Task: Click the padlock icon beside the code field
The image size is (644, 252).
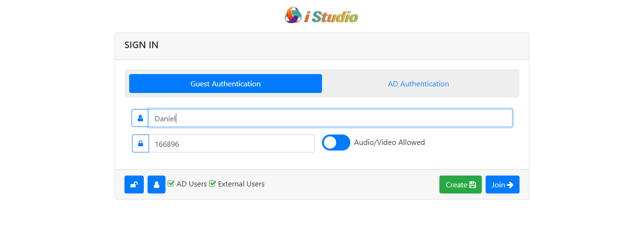Action: [x=140, y=143]
